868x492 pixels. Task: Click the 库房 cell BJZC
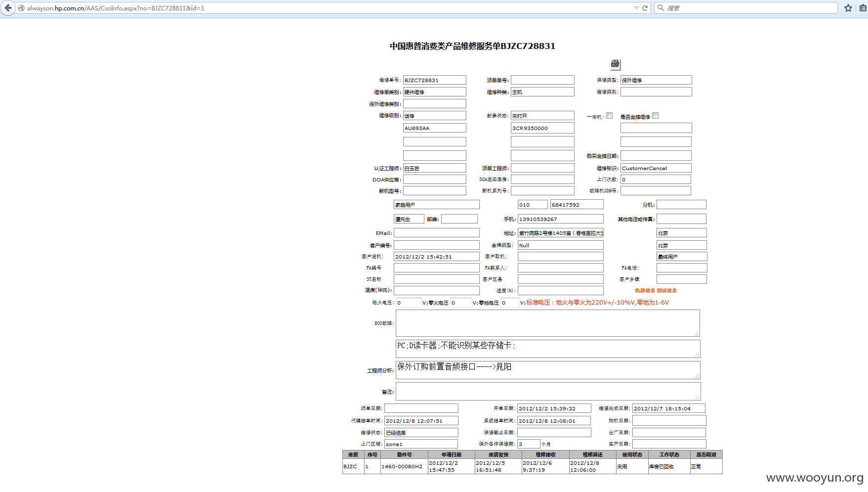[353, 466]
